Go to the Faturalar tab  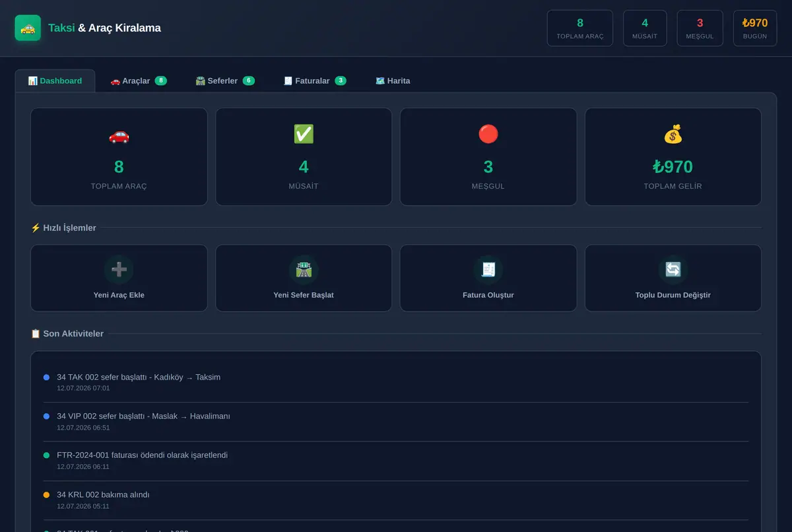[x=315, y=81]
